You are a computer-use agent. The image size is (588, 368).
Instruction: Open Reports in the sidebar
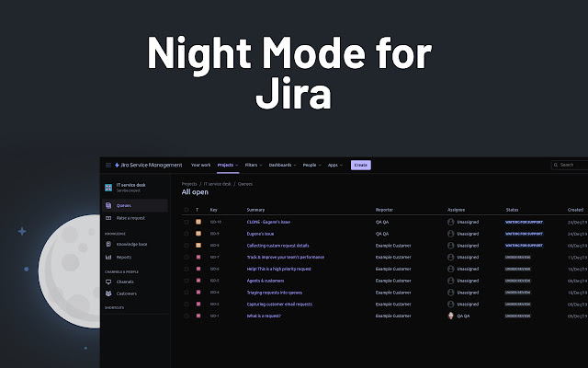(x=123, y=257)
